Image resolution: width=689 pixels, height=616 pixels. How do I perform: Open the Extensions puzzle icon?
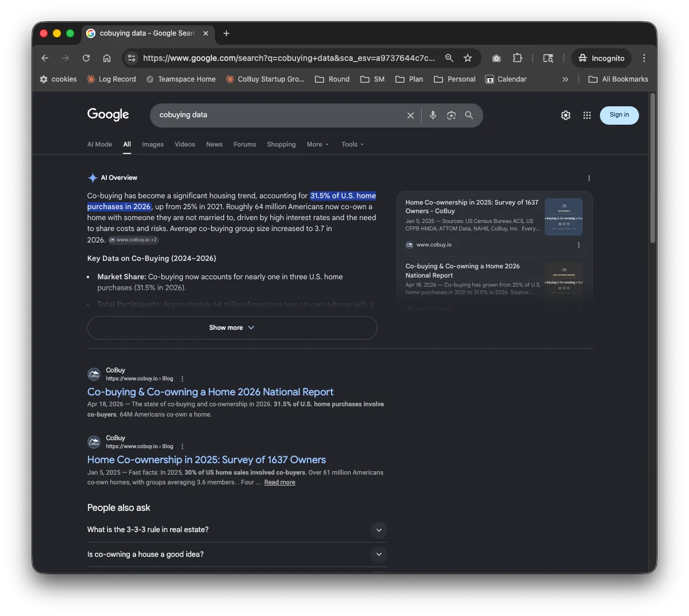517,58
